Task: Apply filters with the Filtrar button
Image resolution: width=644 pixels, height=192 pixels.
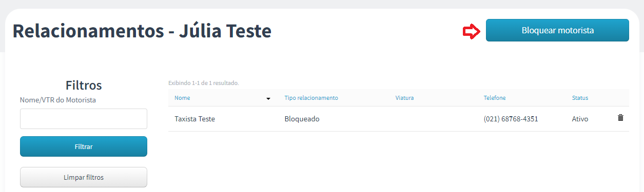Action: (x=84, y=146)
